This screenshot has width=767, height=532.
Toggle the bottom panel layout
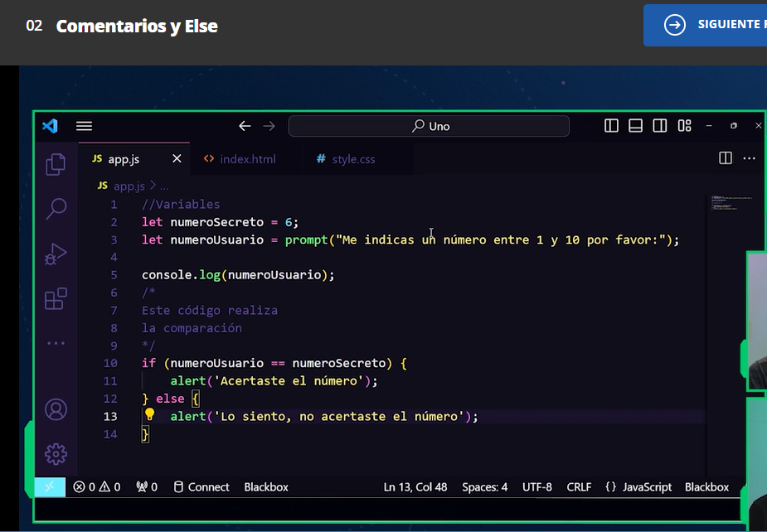[x=635, y=126]
